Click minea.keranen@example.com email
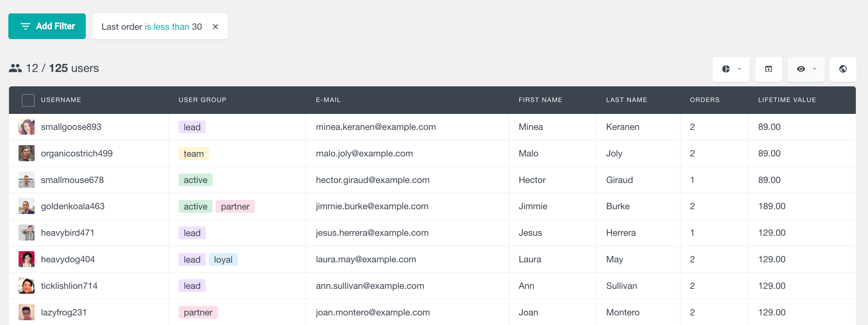868x325 pixels. pyautogui.click(x=376, y=127)
